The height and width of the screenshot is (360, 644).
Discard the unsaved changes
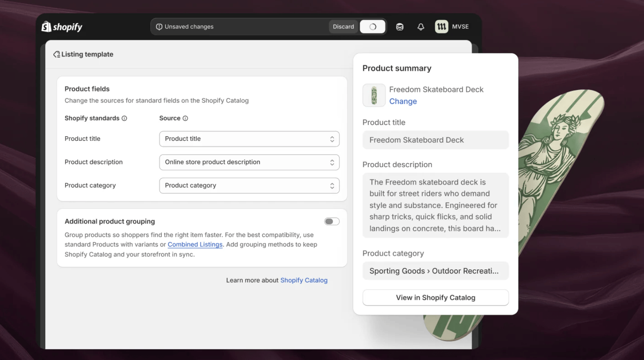(343, 27)
